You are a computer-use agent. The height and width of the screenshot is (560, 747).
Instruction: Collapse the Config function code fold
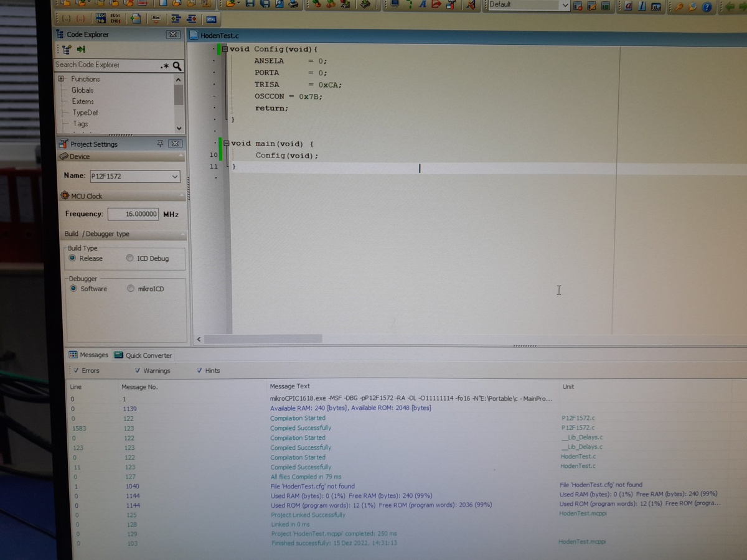tap(225, 49)
